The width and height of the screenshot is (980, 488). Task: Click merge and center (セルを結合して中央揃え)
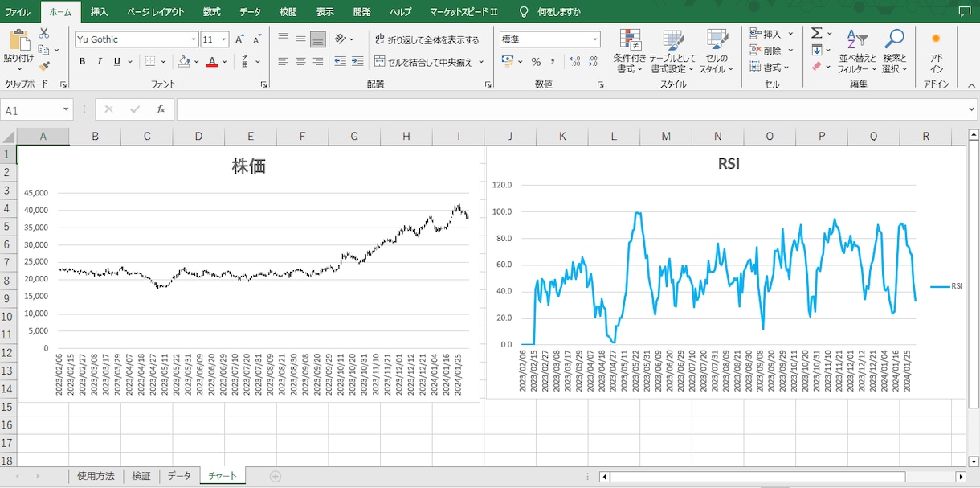click(x=424, y=62)
